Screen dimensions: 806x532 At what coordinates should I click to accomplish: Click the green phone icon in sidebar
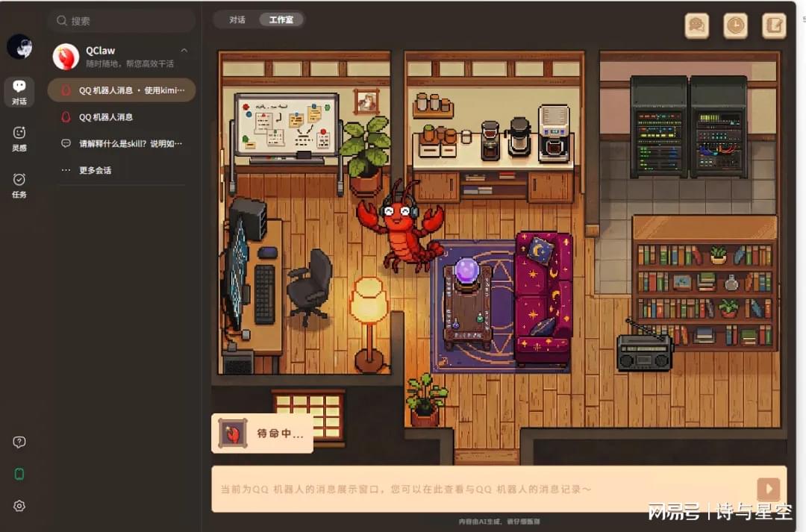pos(19,474)
